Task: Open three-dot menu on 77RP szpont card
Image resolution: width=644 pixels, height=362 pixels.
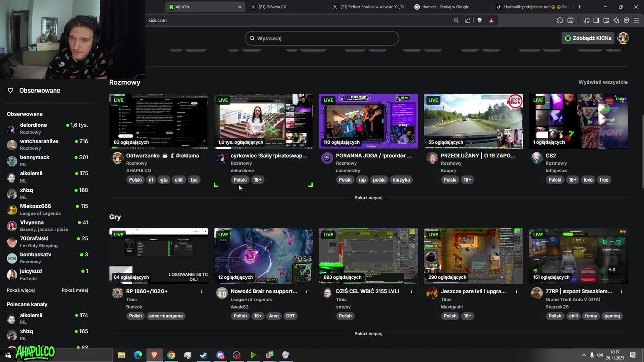Action: [621, 291]
